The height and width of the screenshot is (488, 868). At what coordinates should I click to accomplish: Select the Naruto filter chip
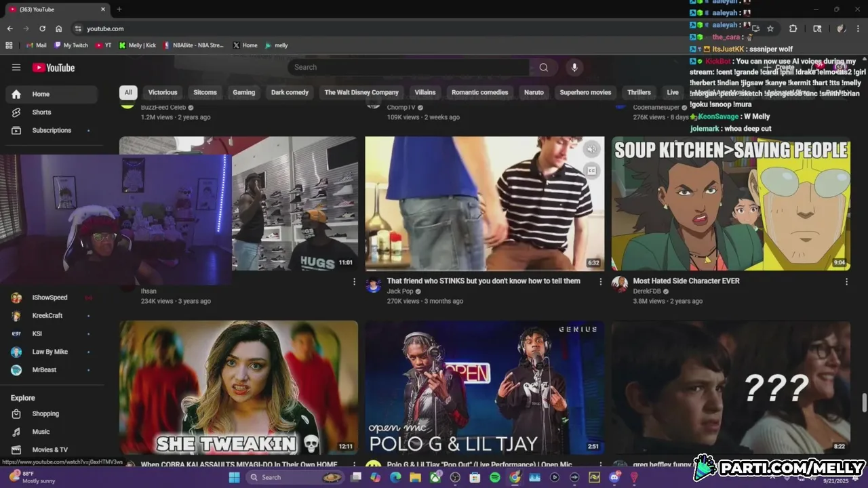(534, 92)
